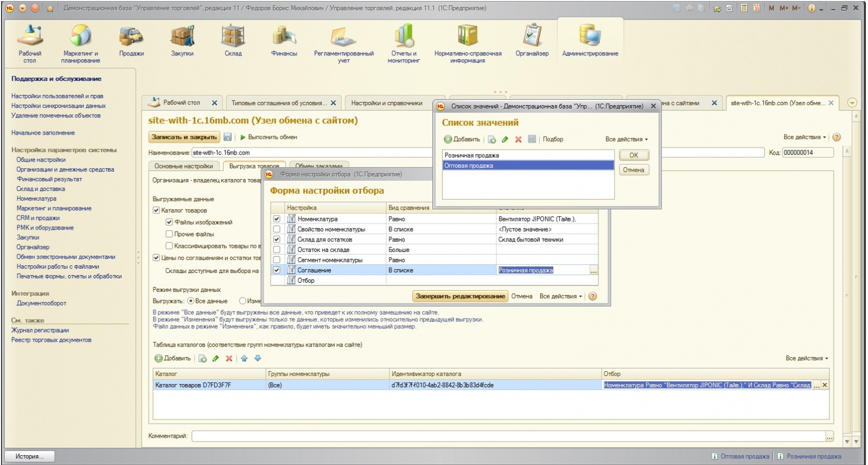Switch to Основные настройки tab
Screen dimensions: 868x465
point(183,167)
